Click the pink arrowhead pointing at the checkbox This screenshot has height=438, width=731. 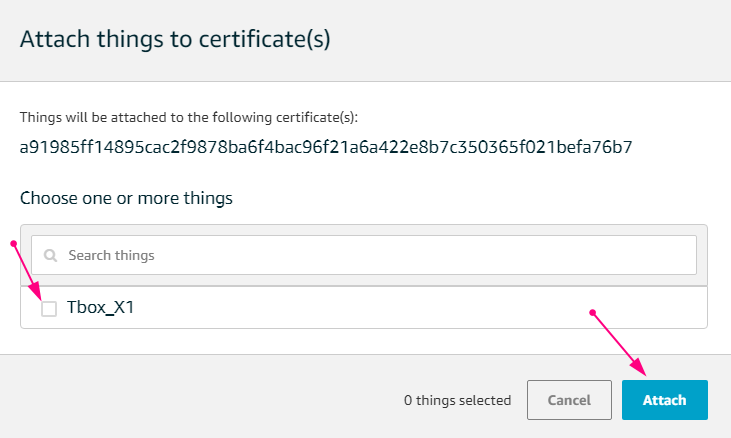(x=36, y=292)
